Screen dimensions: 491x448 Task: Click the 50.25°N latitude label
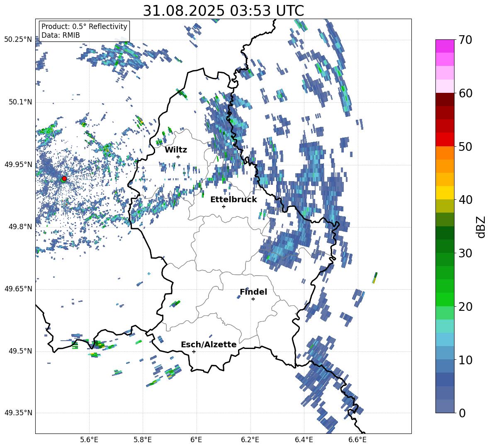[18, 40]
